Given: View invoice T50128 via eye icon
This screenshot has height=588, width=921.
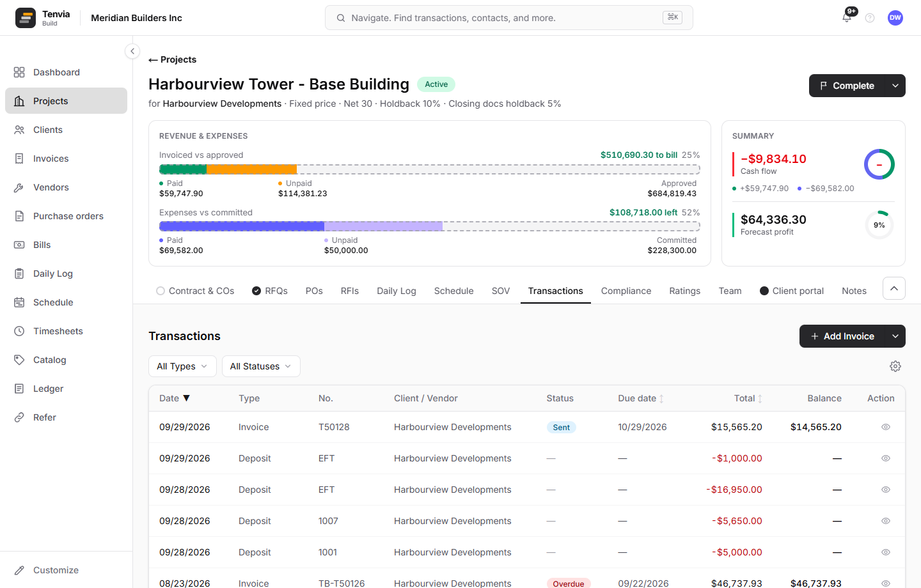Looking at the screenshot, I should (x=886, y=427).
